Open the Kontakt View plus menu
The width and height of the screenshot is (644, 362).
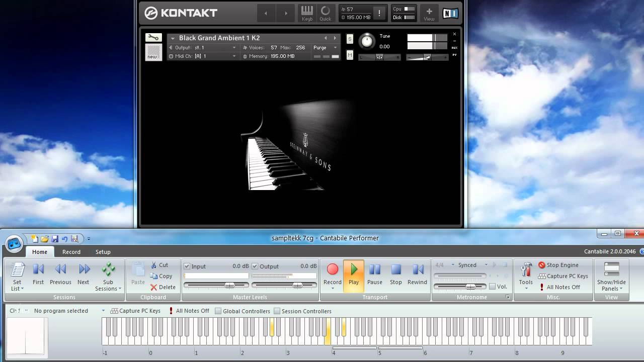coord(429,13)
